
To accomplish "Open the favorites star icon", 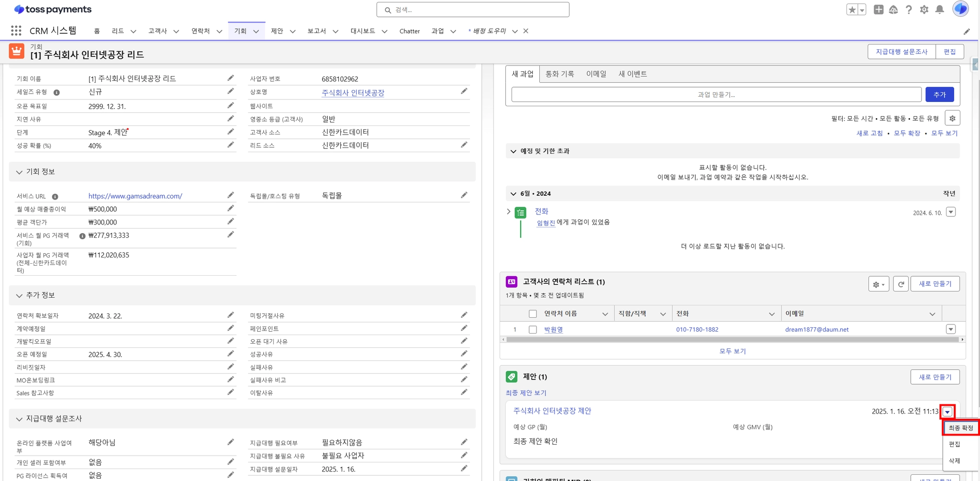I will click(x=852, y=10).
